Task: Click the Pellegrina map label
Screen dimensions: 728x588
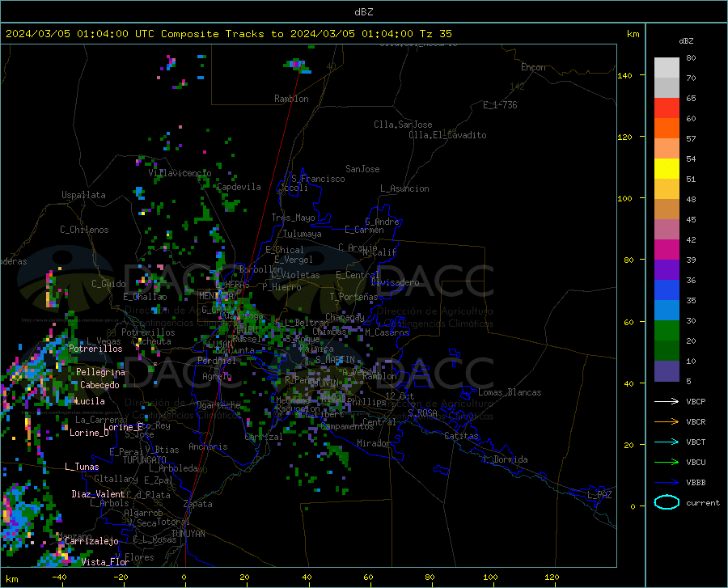Action: pos(101,372)
